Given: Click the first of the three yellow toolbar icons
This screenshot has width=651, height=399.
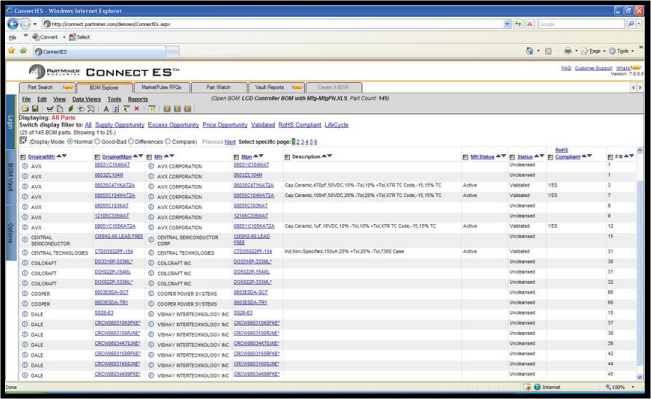Looking at the screenshot, I should 167,109.
